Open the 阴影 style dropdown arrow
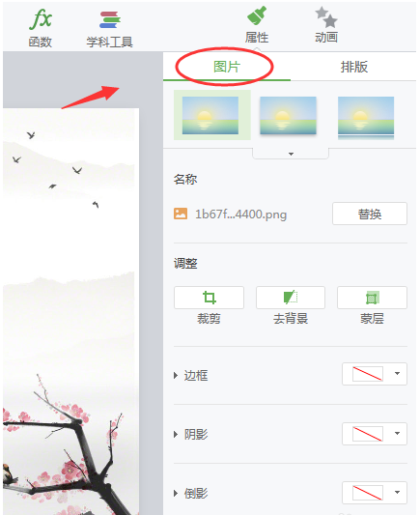This screenshot has width=420, height=515. click(x=397, y=433)
